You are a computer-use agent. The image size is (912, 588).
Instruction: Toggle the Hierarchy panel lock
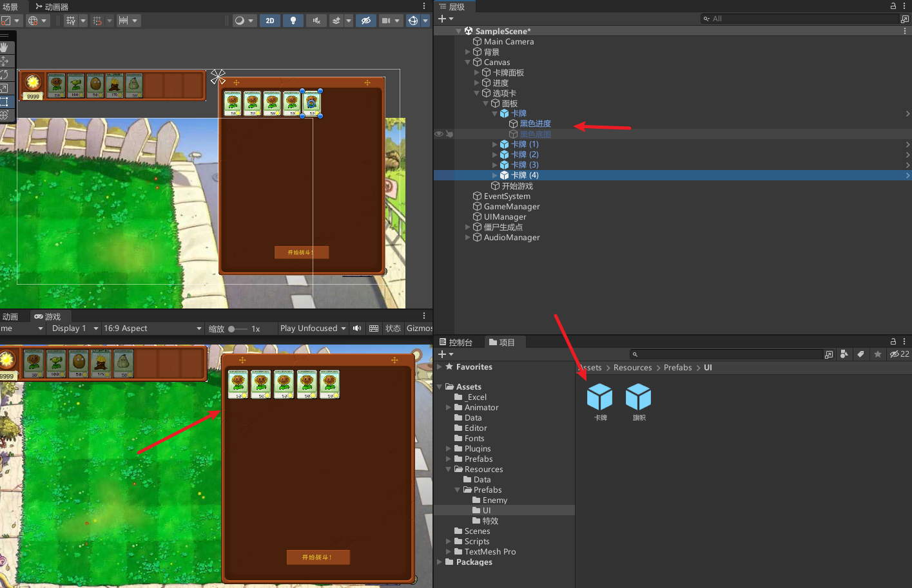[x=893, y=6]
